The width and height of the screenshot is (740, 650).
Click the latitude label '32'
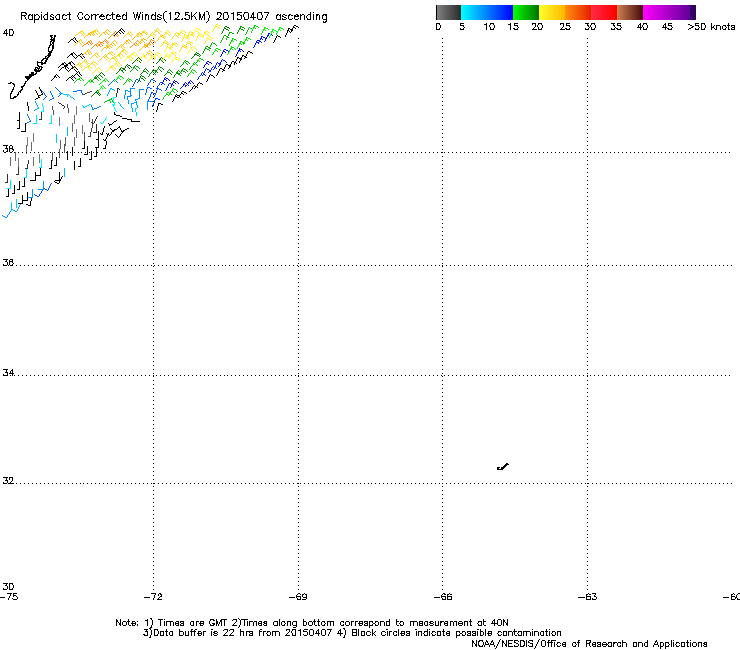click(8, 481)
